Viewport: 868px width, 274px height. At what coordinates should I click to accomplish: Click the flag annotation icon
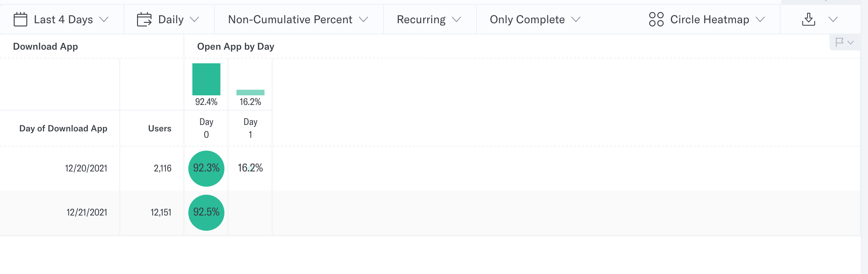[840, 42]
